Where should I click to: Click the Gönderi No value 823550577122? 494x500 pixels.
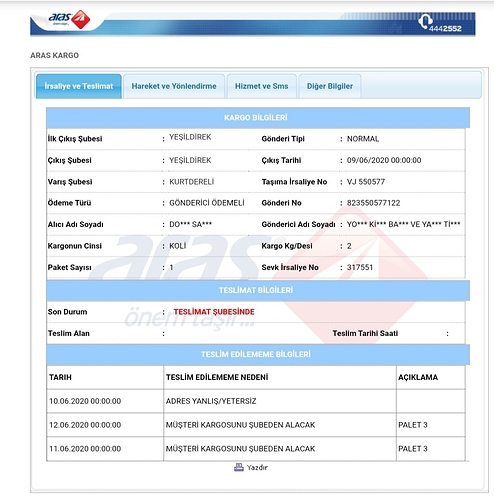coord(373,203)
